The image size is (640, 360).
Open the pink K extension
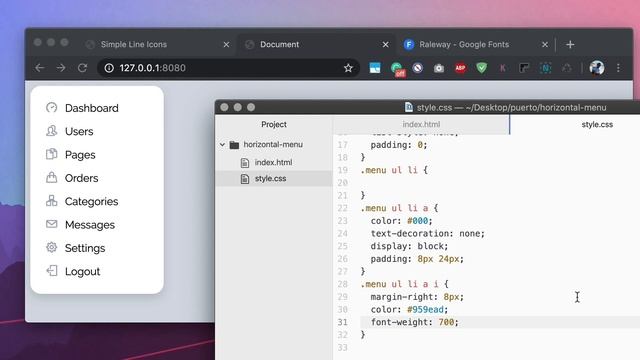click(x=502, y=68)
